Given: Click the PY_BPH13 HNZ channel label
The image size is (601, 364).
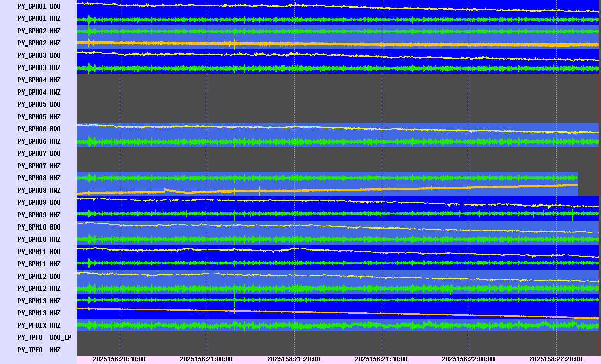Looking at the screenshot, I should pos(39,313).
